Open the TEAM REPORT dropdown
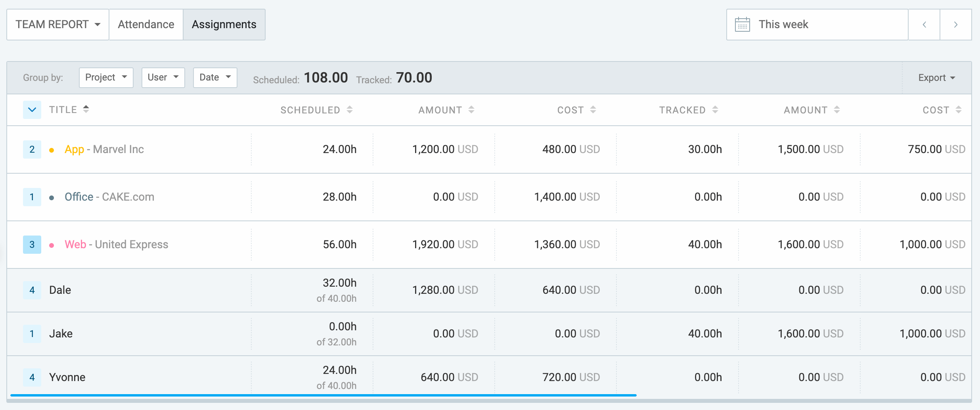 (x=58, y=25)
